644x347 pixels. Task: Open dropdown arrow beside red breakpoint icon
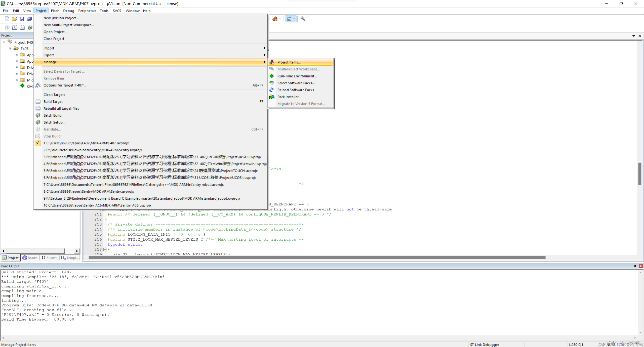(x=280, y=19)
